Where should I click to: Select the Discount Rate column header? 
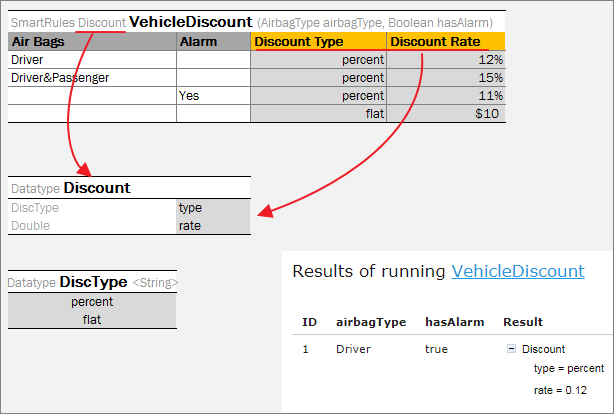[x=445, y=42]
